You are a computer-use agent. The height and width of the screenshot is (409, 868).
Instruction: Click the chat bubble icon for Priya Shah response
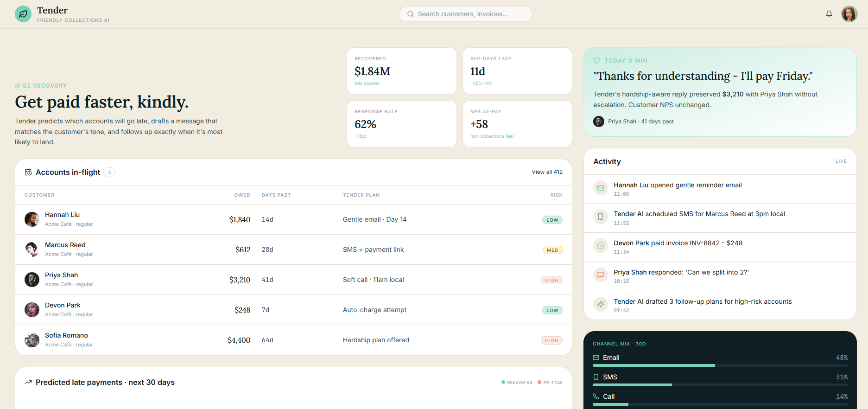(601, 275)
